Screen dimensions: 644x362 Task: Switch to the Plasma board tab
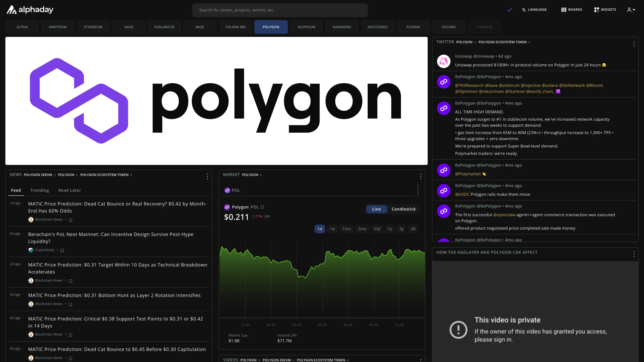(413, 27)
